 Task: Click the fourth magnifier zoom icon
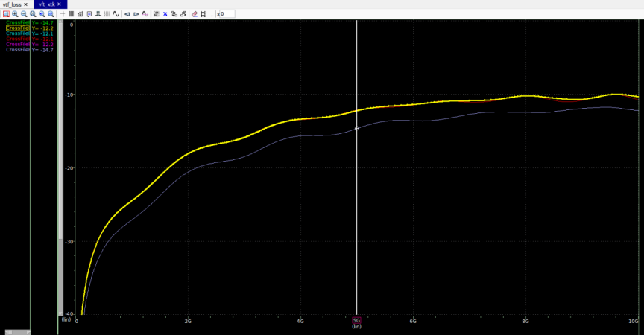tap(33, 14)
